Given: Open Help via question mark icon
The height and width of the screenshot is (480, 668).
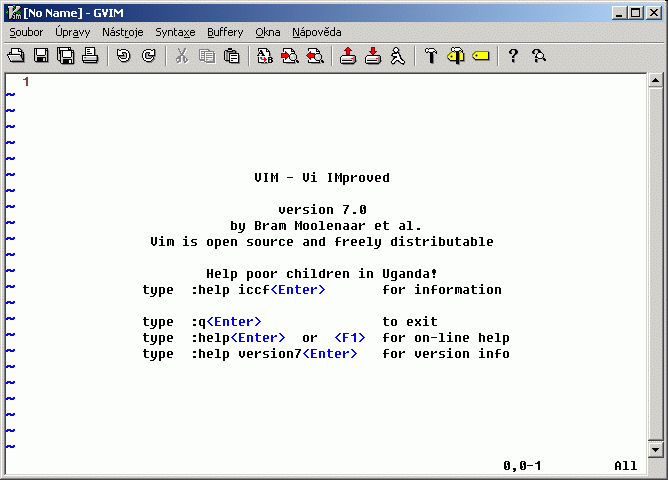Looking at the screenshot, I should click(513, 56).
